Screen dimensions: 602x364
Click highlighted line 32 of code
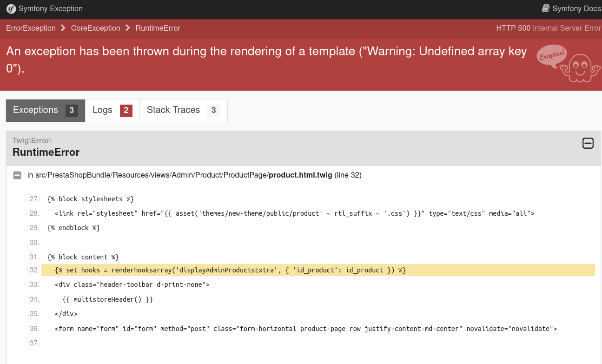[x=230, y=270]
